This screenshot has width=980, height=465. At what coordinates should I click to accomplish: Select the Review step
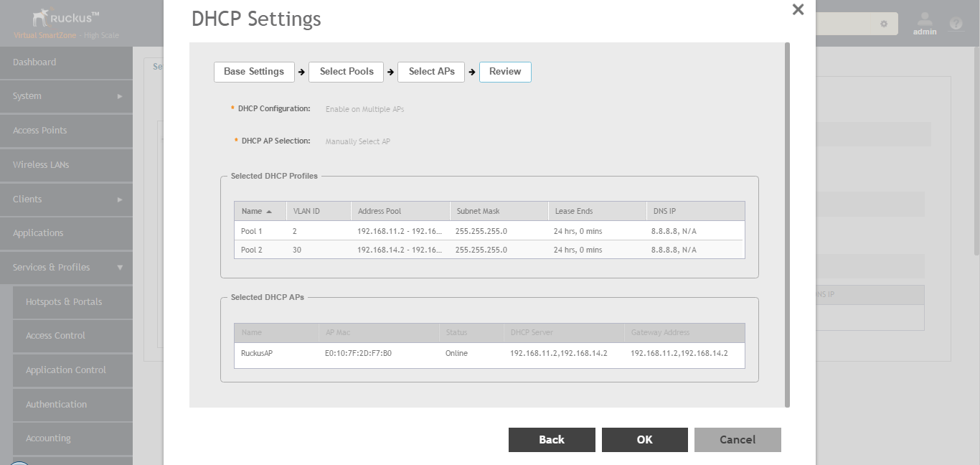point(505,72)
